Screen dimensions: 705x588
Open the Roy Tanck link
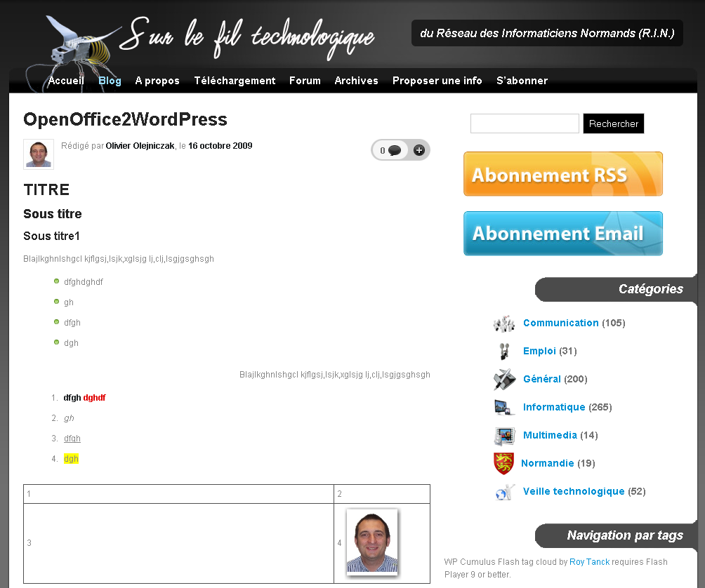[589, 562]
